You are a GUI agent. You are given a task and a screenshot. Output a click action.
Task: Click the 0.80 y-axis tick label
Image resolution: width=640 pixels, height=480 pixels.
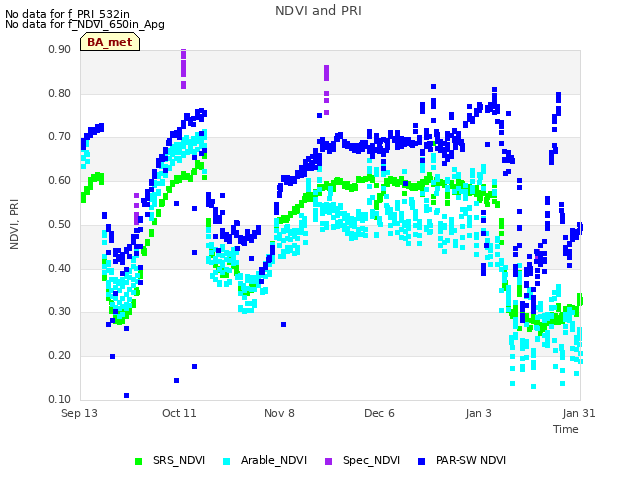coord(60,93)
